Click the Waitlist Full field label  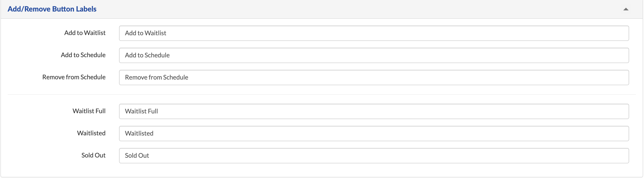tap(89, 111)
